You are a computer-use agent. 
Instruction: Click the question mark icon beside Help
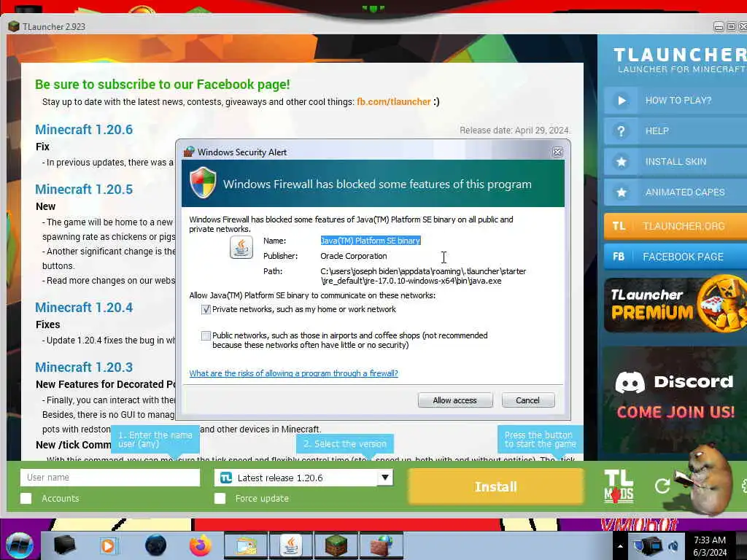[622, 131]
